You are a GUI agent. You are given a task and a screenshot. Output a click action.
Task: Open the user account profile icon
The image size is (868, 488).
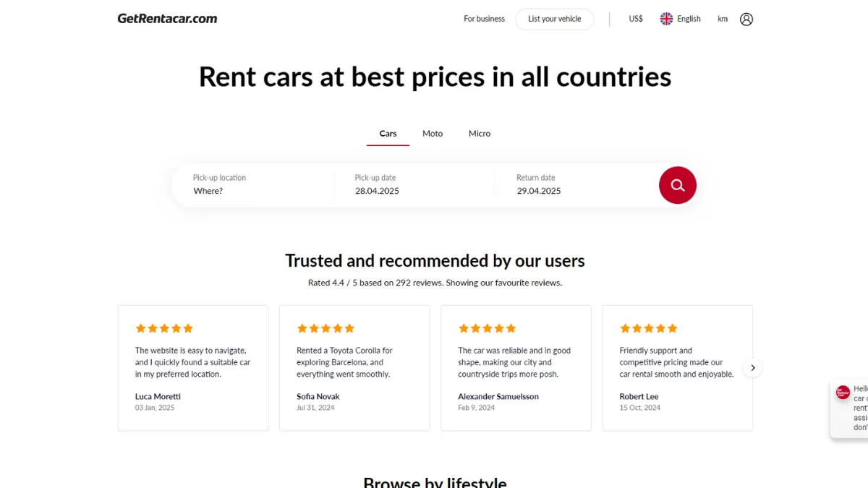[x=746, y=20]
